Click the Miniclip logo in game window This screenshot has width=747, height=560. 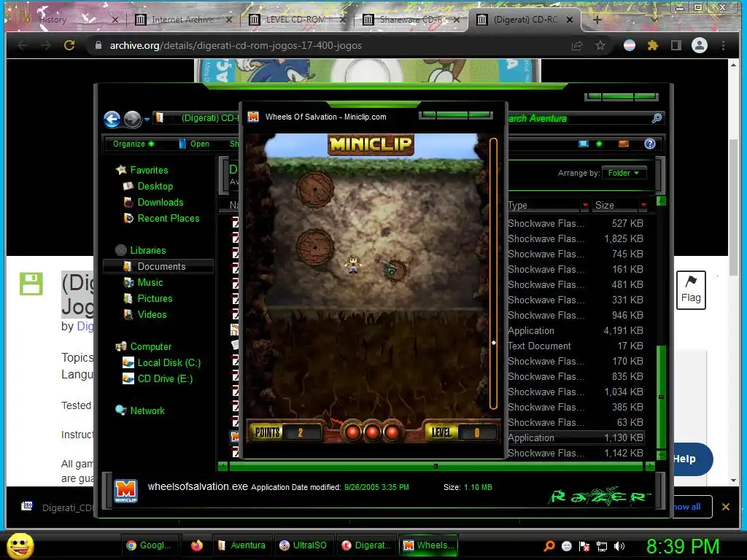pyautogui.click(x=371, y=145)
